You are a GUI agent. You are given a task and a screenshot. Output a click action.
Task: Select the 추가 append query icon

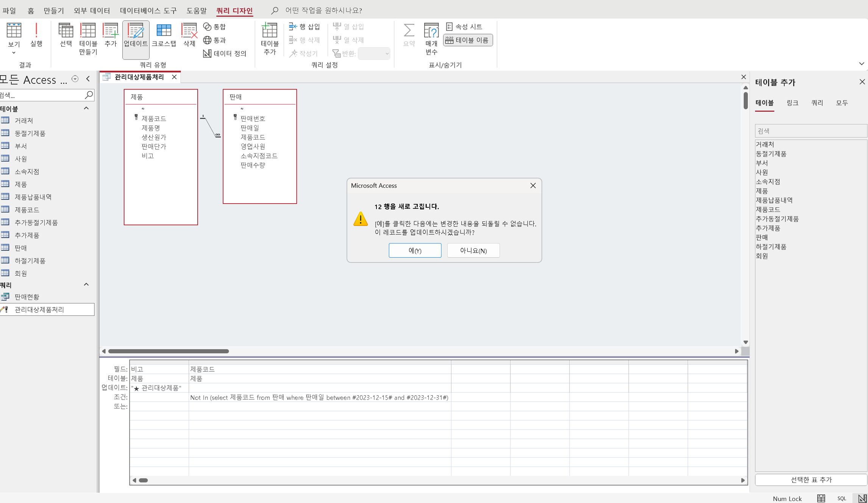point(111,35)
